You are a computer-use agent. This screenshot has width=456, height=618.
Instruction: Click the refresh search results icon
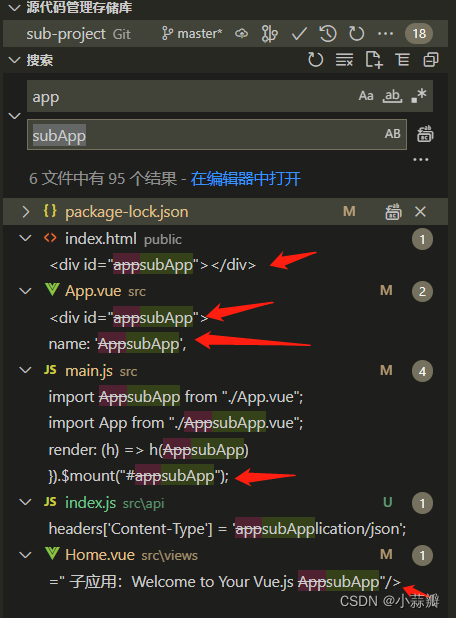pyautogui.click(x=315, y=60)
